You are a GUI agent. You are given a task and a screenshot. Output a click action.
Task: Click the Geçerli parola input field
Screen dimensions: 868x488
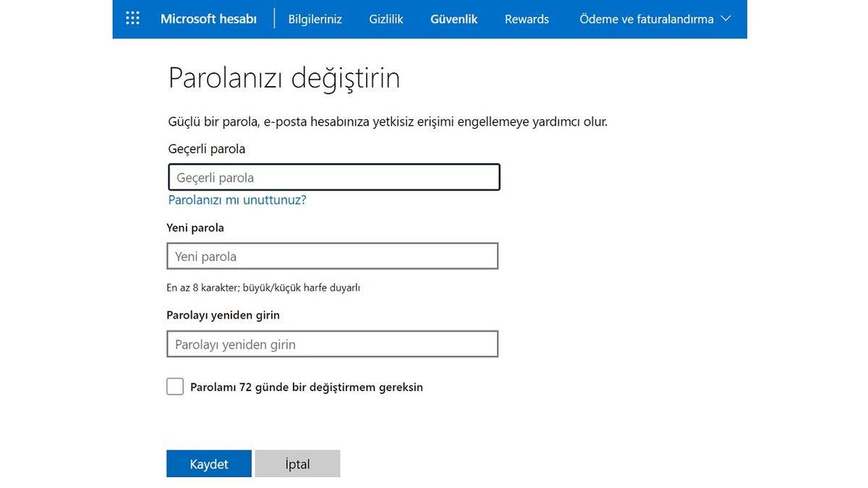(x=333, y=176)
